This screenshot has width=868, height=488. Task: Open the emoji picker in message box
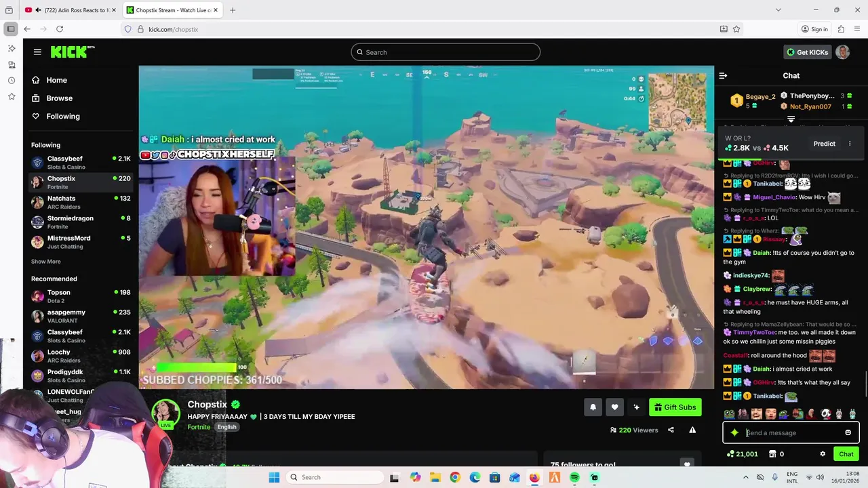[x=848, y=432]
